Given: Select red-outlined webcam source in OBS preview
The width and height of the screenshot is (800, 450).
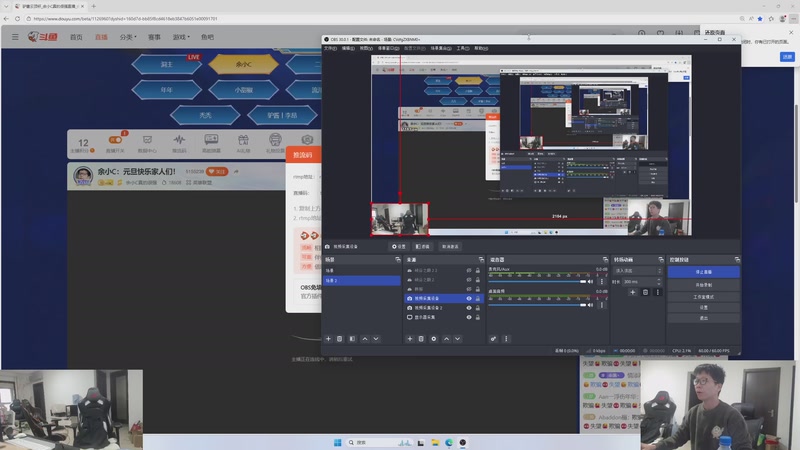Looking at the screenshot, I should coord(399,219).
